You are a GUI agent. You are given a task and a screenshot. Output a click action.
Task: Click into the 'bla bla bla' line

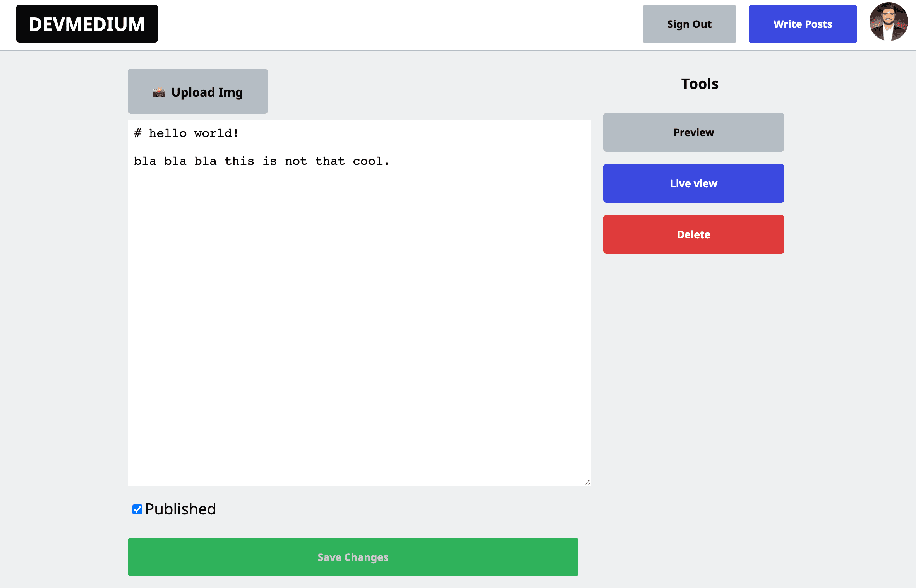click(174, 161)
